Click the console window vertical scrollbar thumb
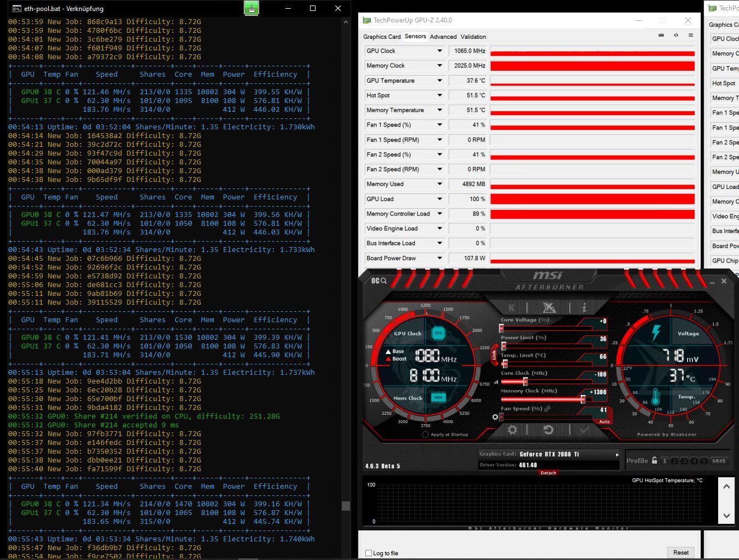Screen dimensions: 739x560 tap(346, 506)
